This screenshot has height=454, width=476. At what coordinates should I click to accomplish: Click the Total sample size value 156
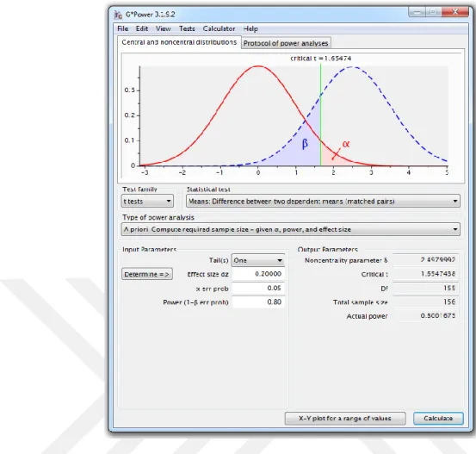pos(425,302)
